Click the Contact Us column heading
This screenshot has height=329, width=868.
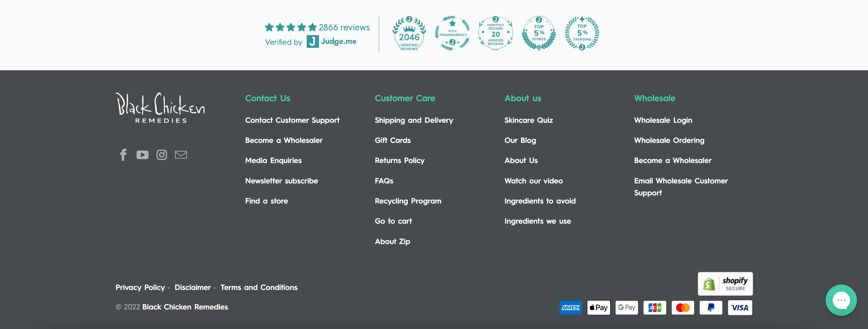[267, 98]
